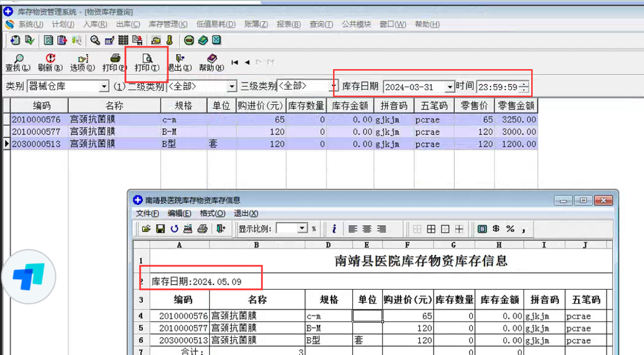The width and height of the screenshot is (644, 355).
Task: Open the 出库(C) menu
Action: point(128,24)
